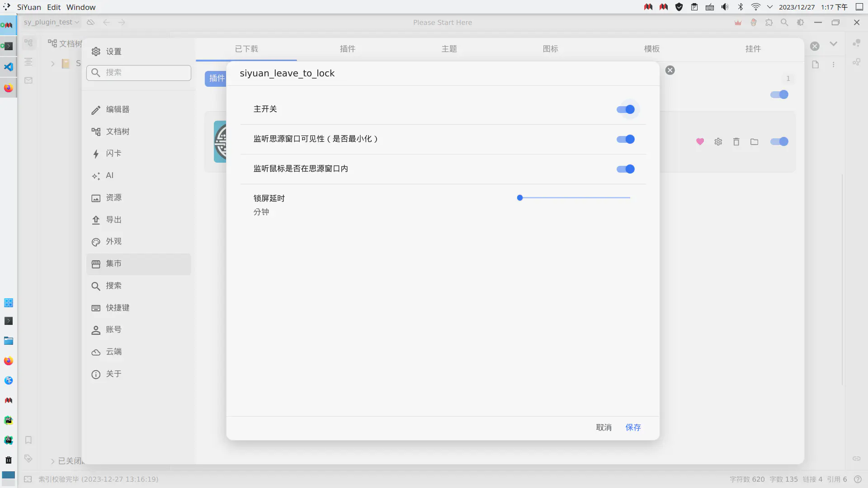Click the trash uninstall plugin icon
This screenshot has width=868, height=488.
click(x=736, y=142)
